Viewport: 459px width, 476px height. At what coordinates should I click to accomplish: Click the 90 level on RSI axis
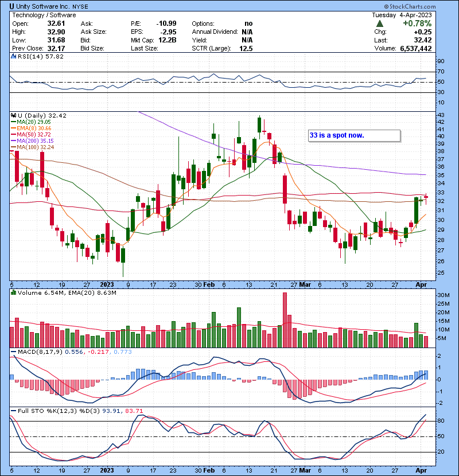(441, 61)
